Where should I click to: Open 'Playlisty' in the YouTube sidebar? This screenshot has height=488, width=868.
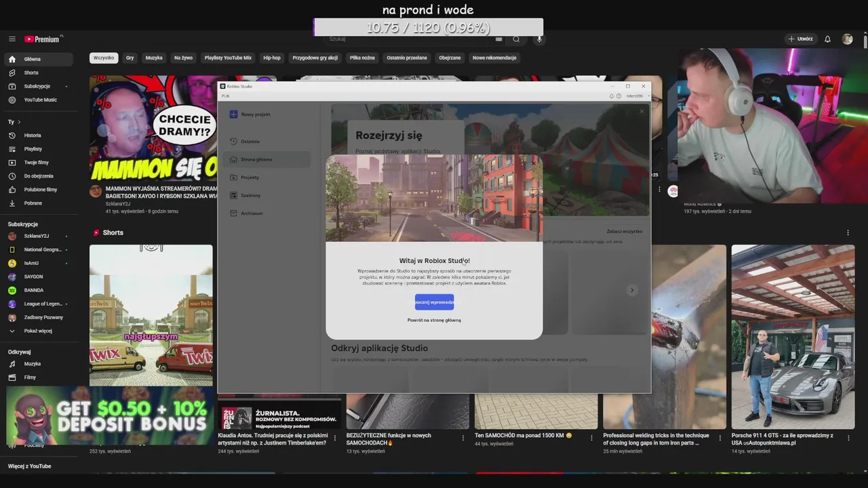(x=40, y=149)
